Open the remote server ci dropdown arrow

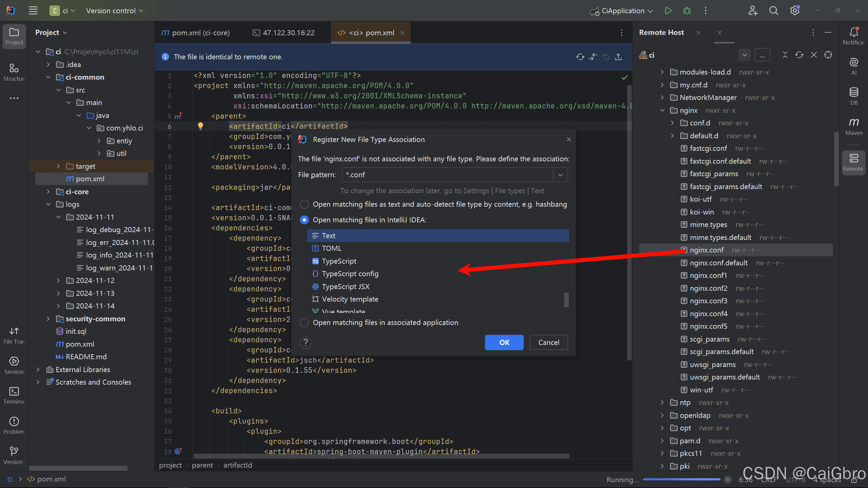pos(745,55)
